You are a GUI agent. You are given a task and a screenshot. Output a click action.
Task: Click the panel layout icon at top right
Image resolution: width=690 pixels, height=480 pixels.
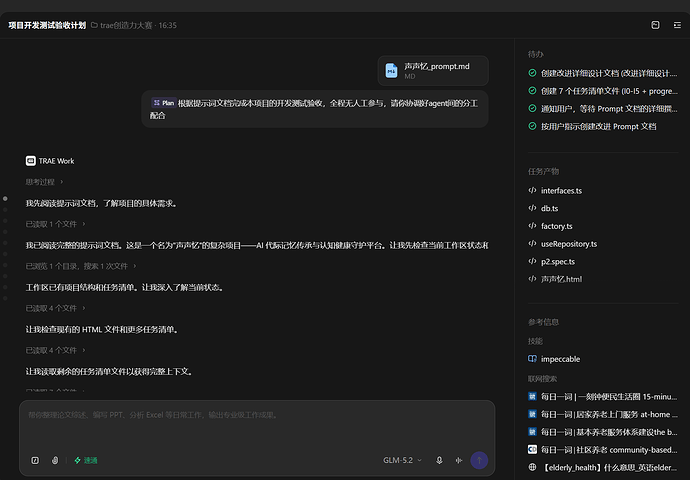pyautogui.click(x=655, y=25)
